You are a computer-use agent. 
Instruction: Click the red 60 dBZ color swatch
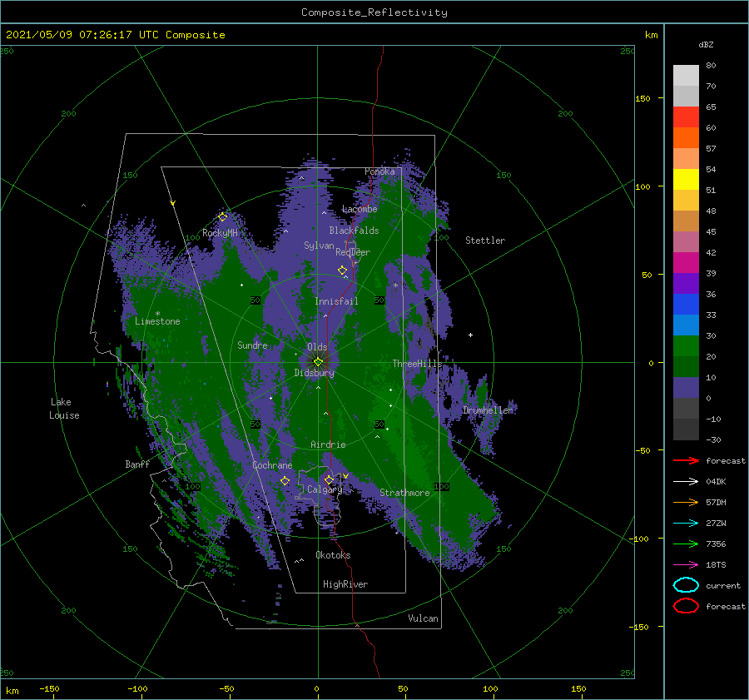pos(686,117)
